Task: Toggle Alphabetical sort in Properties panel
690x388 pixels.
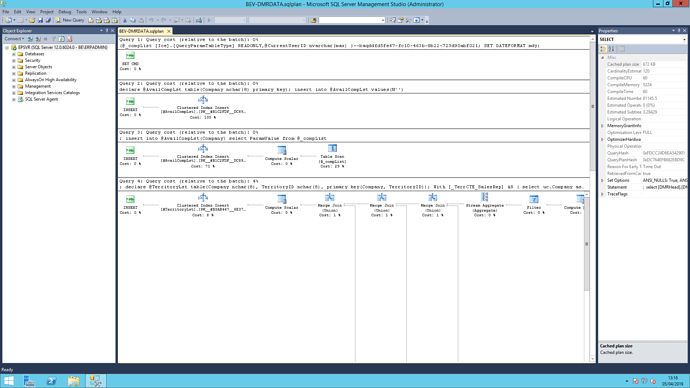Action: click(612, 49)
